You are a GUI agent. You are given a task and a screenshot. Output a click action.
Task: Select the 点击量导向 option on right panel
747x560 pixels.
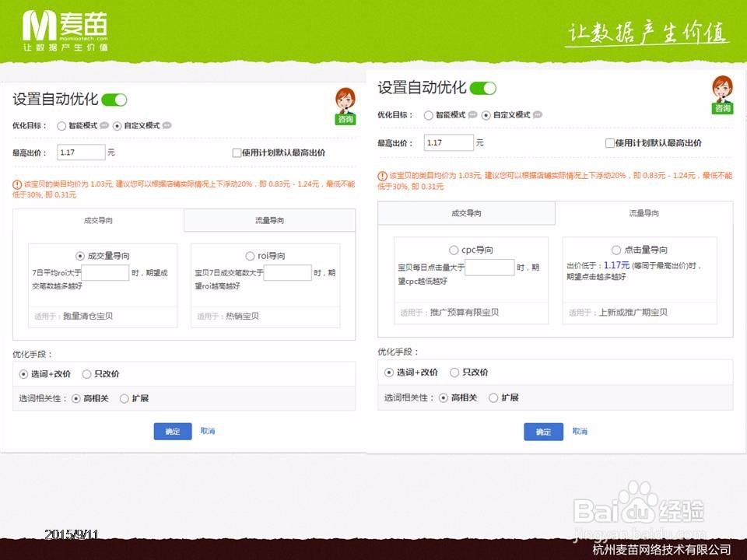(x=614, y=249)
